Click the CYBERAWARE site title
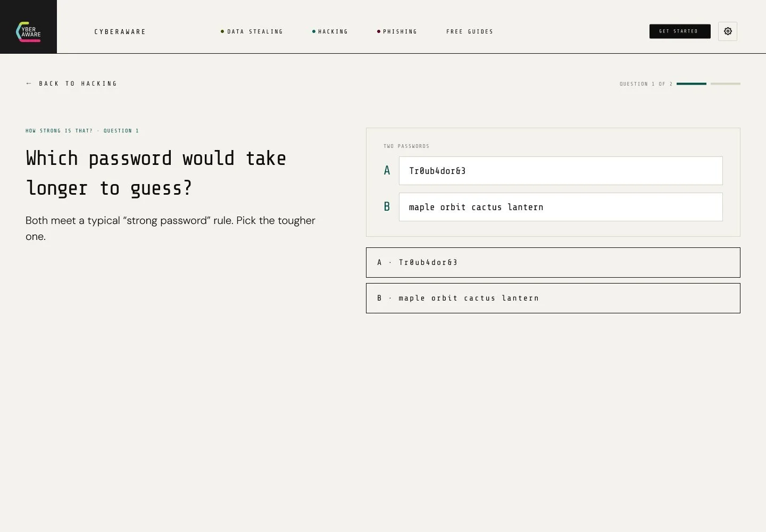The image size is (766, 532). [x=120, y=32]
